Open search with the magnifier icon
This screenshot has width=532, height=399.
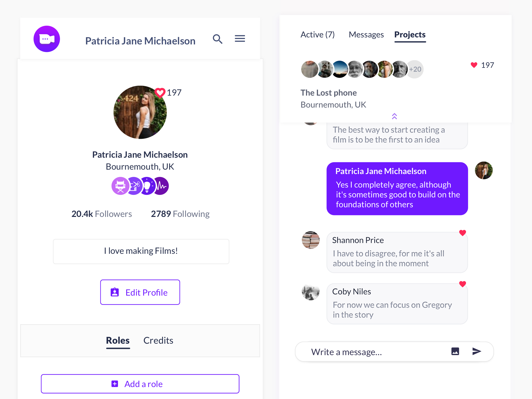click(x=218, y=39)
